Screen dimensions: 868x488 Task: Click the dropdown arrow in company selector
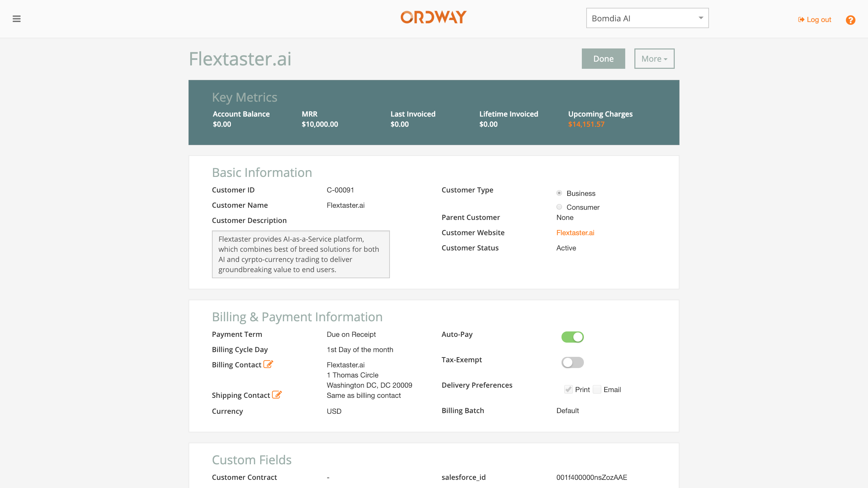(x=701, y=18)
